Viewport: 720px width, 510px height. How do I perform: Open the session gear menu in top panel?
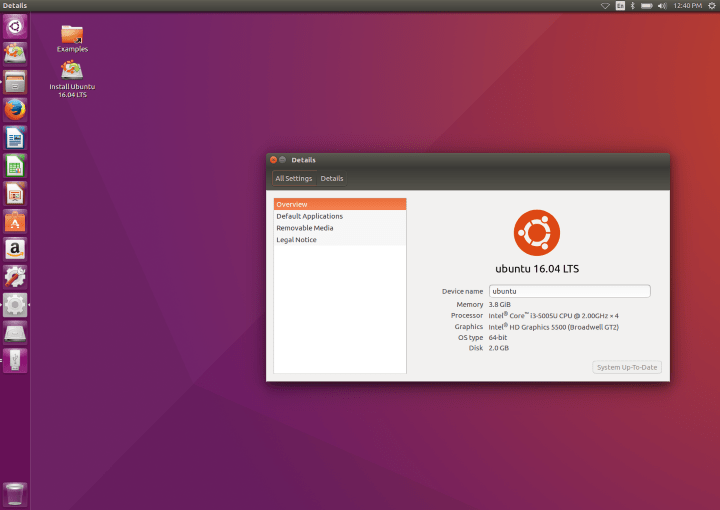(712, 6)
